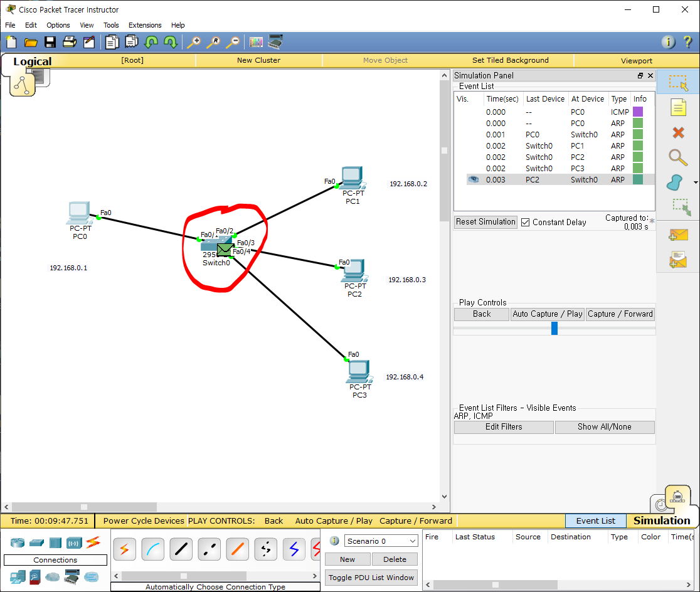
Task: Click the scenario information icon
Action: [x=334, y=541]
